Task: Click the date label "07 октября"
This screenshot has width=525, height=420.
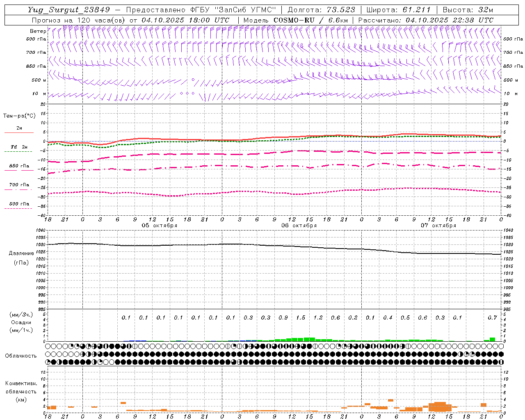Action: point(438,226)
